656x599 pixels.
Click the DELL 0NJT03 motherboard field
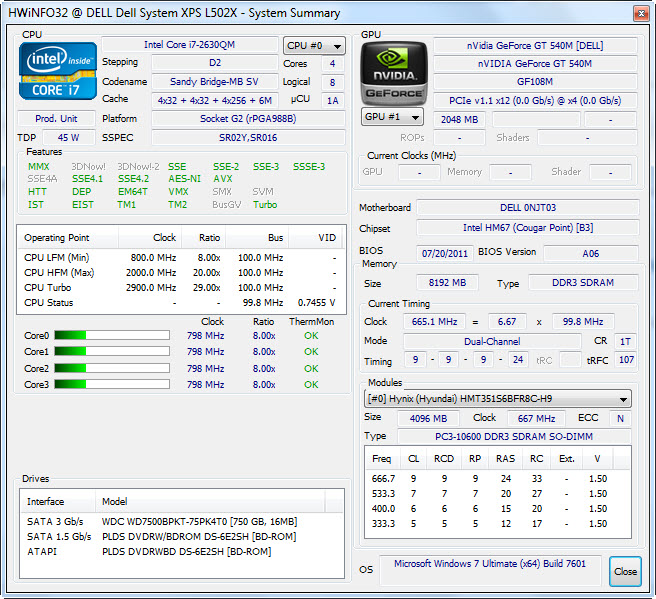point(528,208)
